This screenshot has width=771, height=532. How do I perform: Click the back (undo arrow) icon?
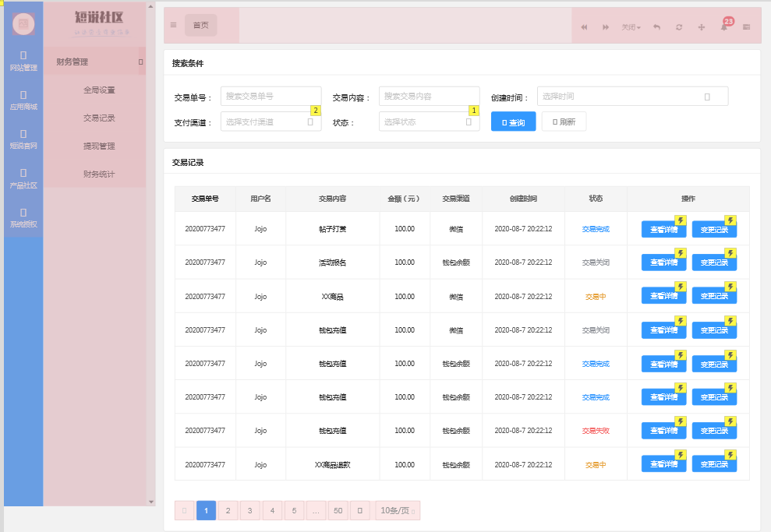pos(656,27)
